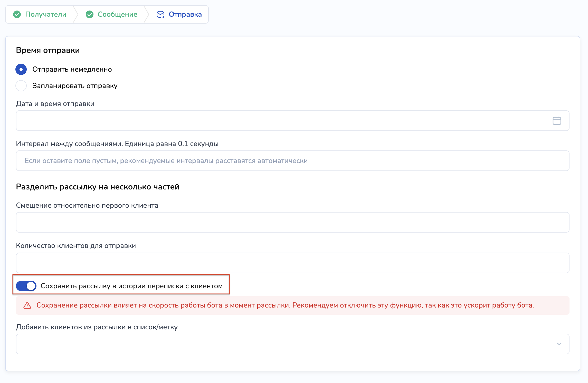588x383 pixels.
Task: Click the Запланировать отправку label text
Action: point(75,86)
